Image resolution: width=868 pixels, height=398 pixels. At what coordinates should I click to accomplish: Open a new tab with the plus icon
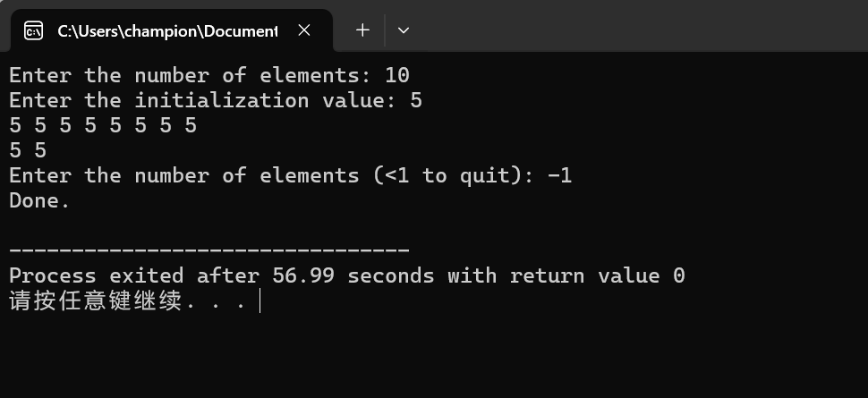point(362,30)
